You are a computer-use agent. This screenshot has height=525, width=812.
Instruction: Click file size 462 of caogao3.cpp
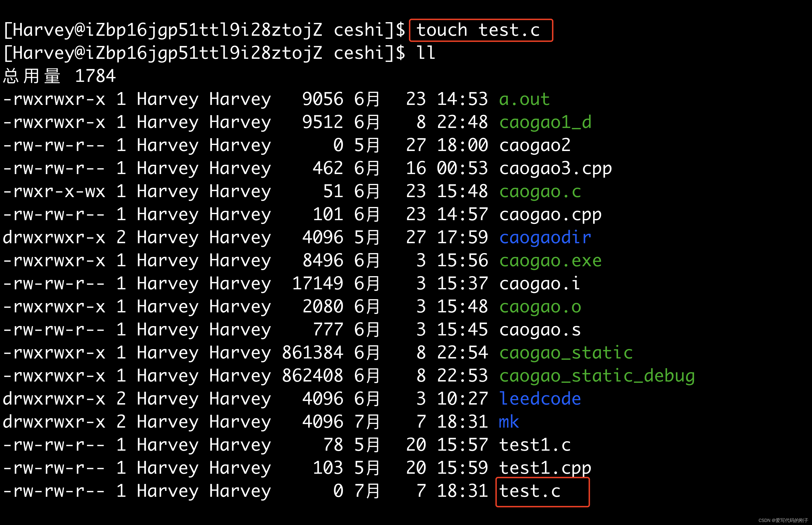pos(328,168)
